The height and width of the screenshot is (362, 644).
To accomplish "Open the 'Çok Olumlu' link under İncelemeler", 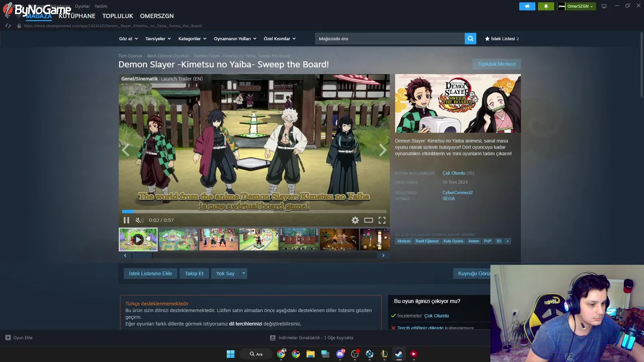I will coord(436,316).
